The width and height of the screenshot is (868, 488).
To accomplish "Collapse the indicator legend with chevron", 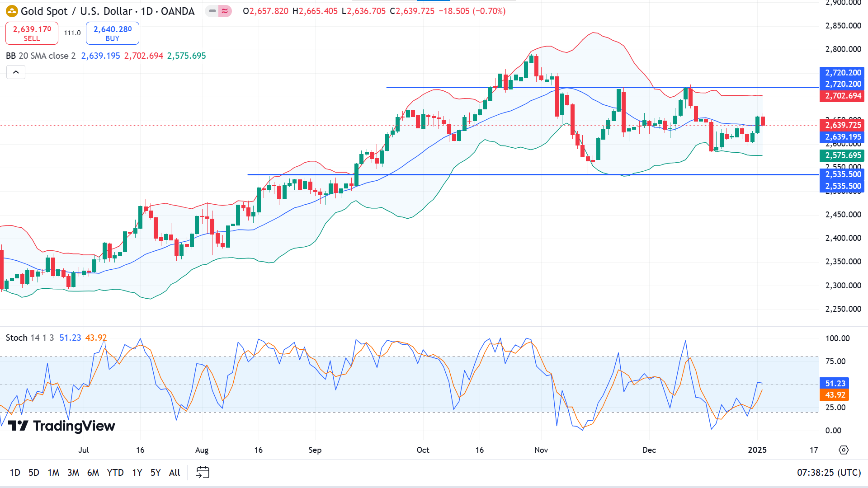I will click(x=16, y=72).
